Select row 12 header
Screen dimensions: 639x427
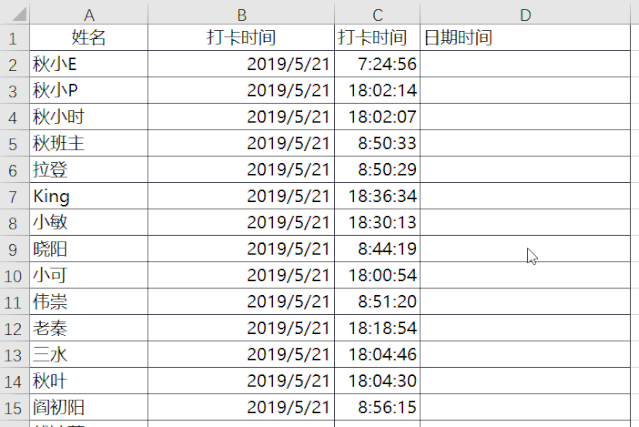[x=14, y=328]
